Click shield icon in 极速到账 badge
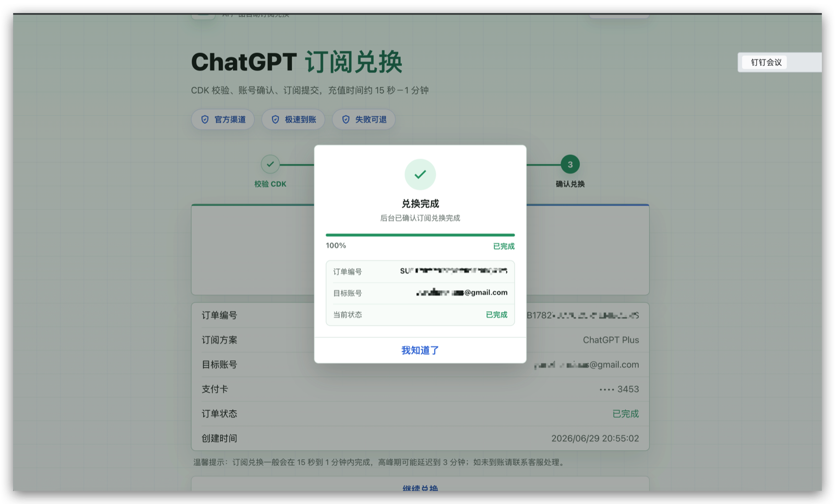The height and width of the screenshot is (504, 835). pos(276,119)
